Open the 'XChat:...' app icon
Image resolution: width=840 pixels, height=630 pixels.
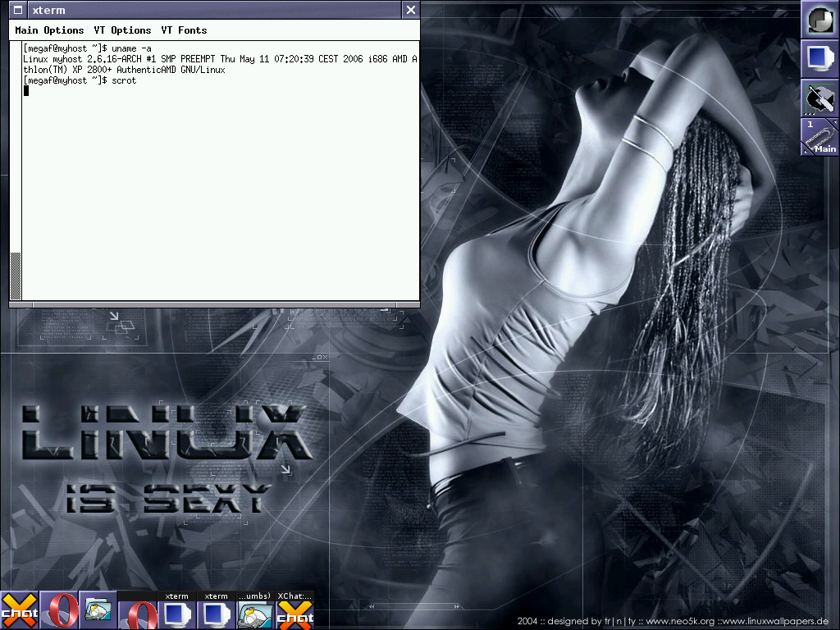pyautogui.click(x=294, y=610)
